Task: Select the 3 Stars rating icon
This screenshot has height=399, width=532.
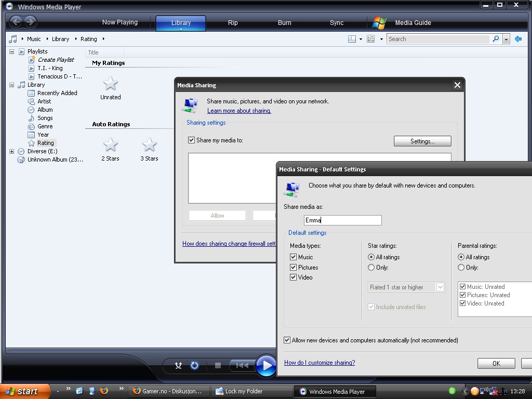Action: click(x=149, y=145)
